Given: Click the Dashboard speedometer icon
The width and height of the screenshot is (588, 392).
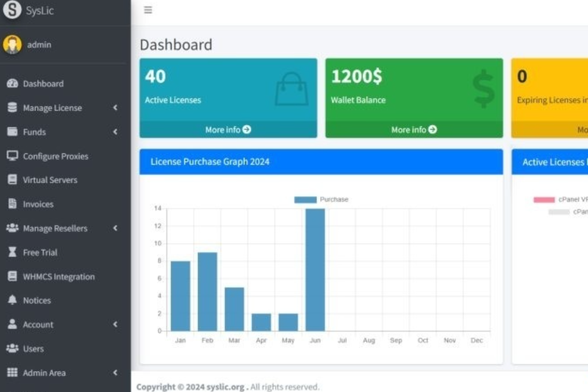Looking at the screenshot, I should 12,83.
